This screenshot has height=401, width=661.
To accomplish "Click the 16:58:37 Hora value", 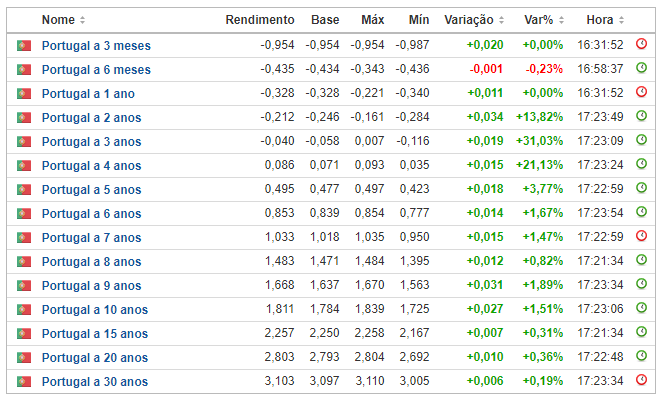I will click(600, 69).
